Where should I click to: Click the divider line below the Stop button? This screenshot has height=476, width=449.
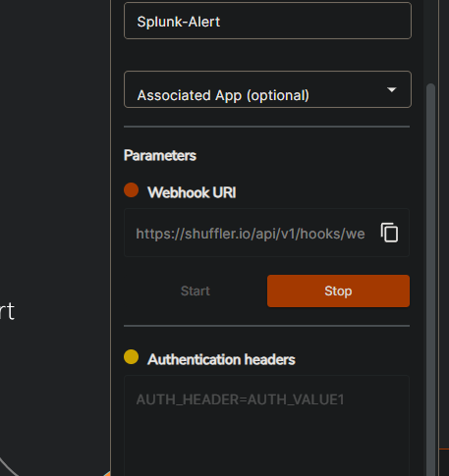(266, 326)
